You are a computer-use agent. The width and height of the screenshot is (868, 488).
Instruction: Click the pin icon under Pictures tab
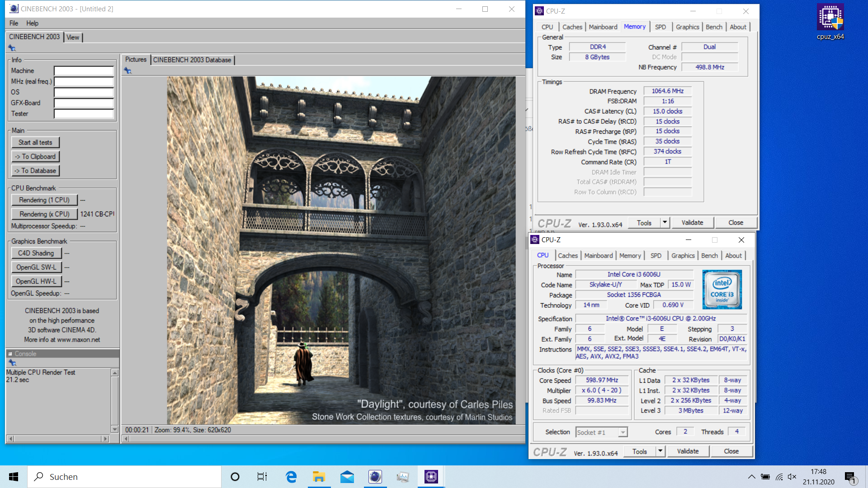pyautogui.click(x=127, y=70)
